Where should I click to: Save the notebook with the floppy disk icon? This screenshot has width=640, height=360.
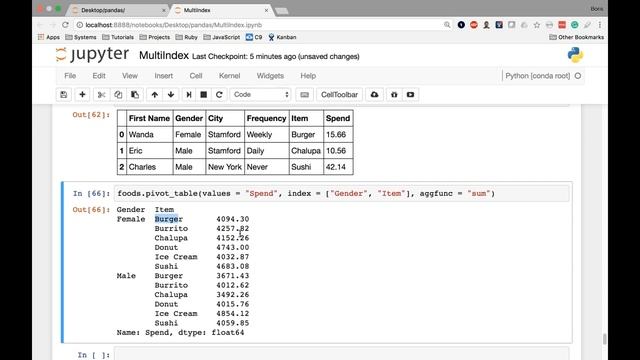[x=64, y=95]
